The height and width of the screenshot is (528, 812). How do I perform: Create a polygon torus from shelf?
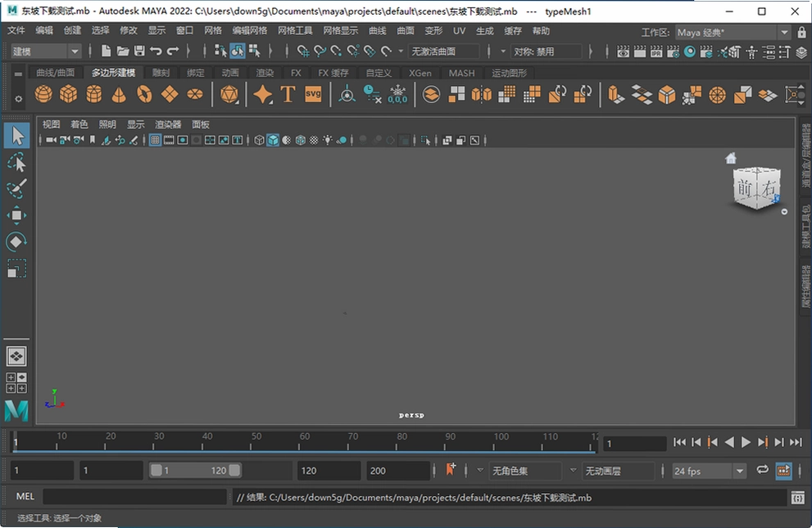[144, 94]
